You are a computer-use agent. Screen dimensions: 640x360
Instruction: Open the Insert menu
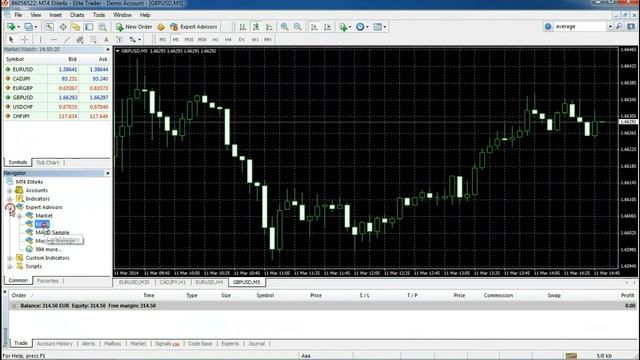click(56, 15)
